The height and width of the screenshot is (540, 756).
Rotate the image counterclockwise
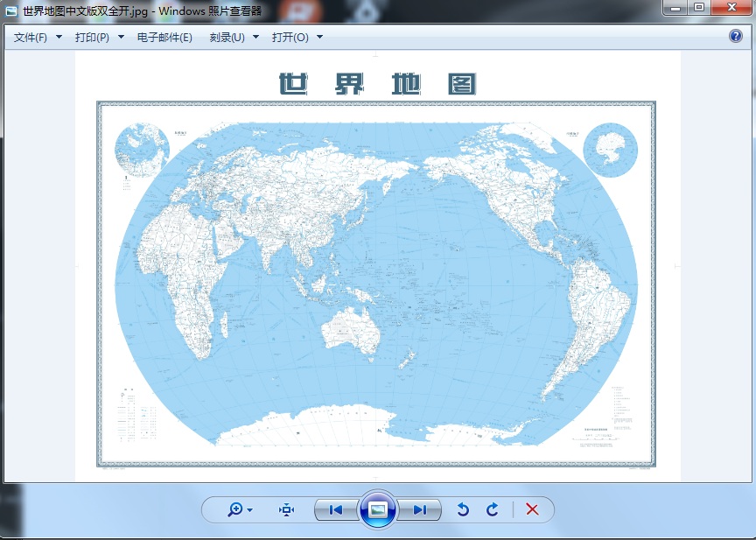point(464,509)
